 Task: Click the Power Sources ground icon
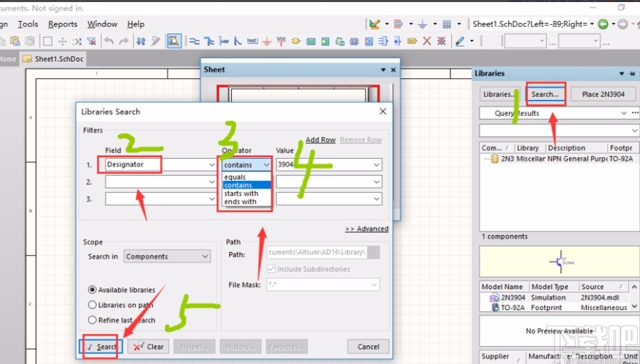click(x=423, y=24)
